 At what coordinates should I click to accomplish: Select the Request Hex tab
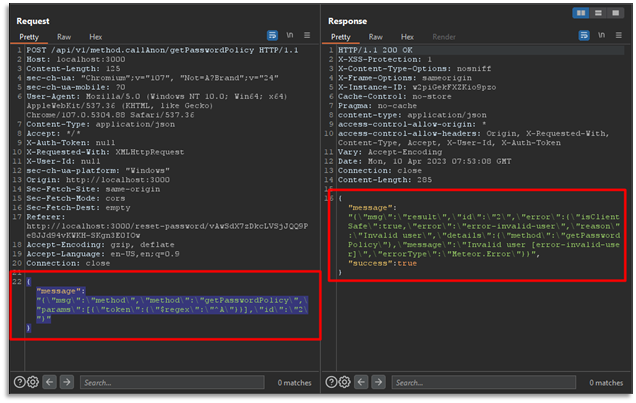pyautogui.click(x=94, y=34)
